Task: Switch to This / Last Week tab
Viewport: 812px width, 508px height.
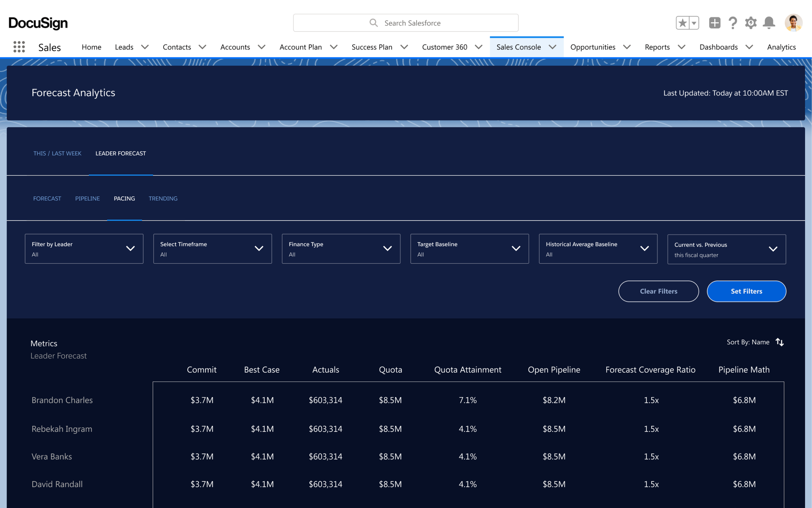Action: point(57,153)
